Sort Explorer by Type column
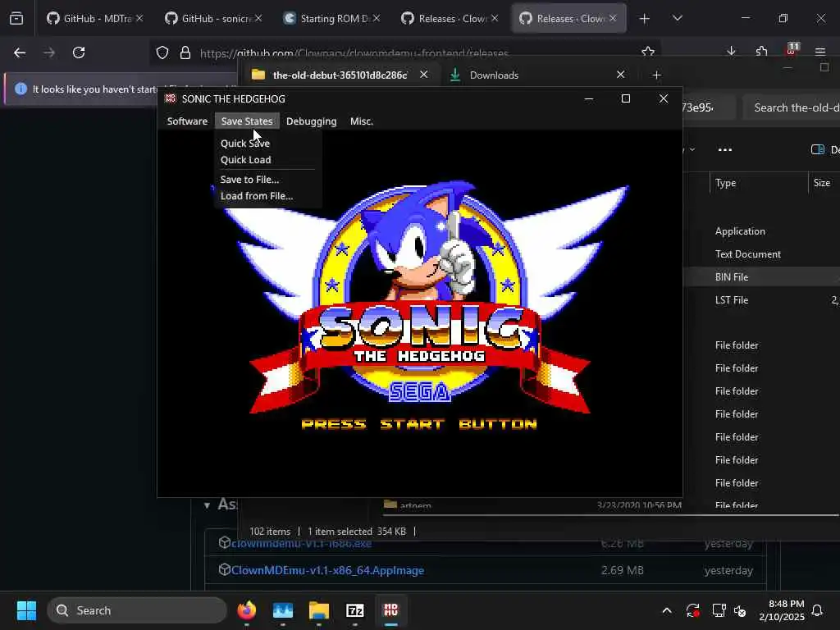The width and height of the screenshot is (840, 630). pos(725,183)
